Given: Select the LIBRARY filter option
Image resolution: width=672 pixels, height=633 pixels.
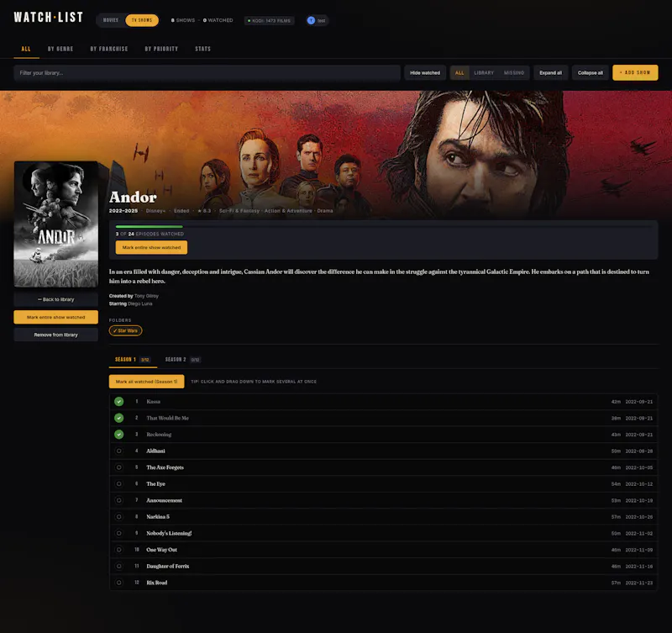Looking at the screenshot, I should (x=484, y=73).
